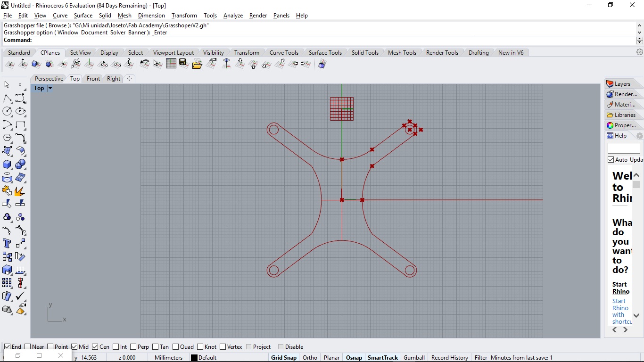Click the Text object tool

tap(7, 243)
